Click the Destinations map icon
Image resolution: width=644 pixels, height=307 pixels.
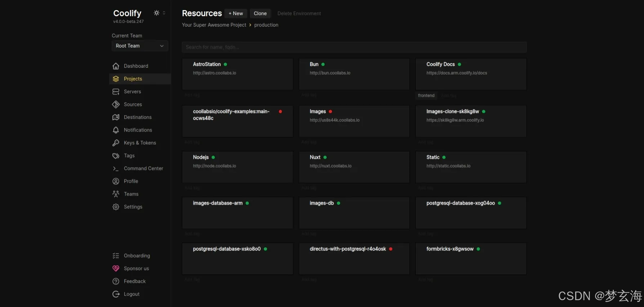116,117
